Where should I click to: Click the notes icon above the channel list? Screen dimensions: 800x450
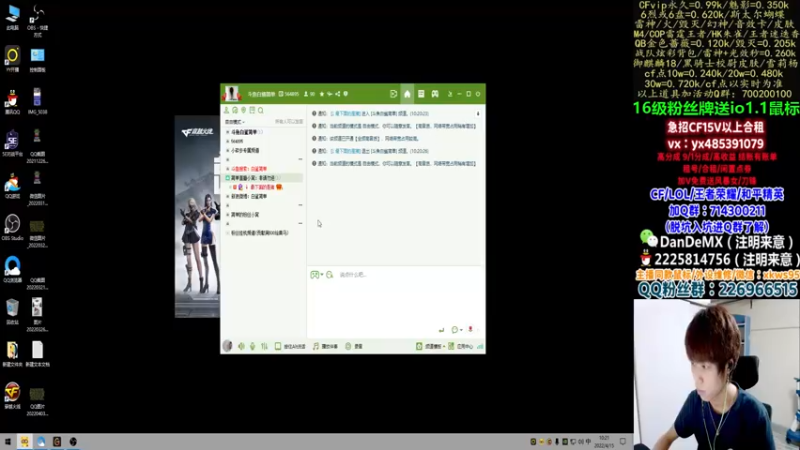point(252,110)
